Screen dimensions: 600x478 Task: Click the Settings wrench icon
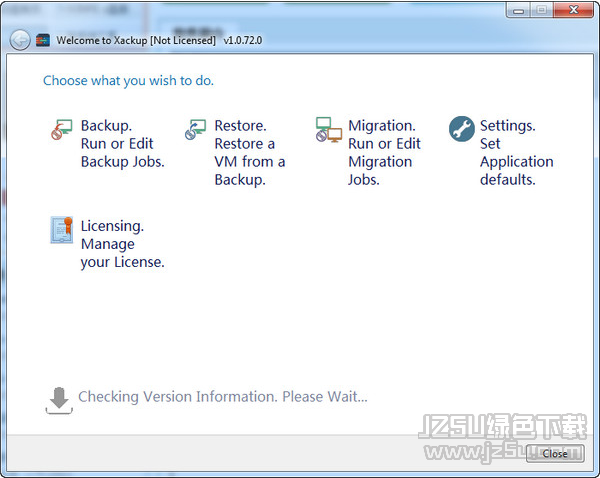[x=462, y=129]
